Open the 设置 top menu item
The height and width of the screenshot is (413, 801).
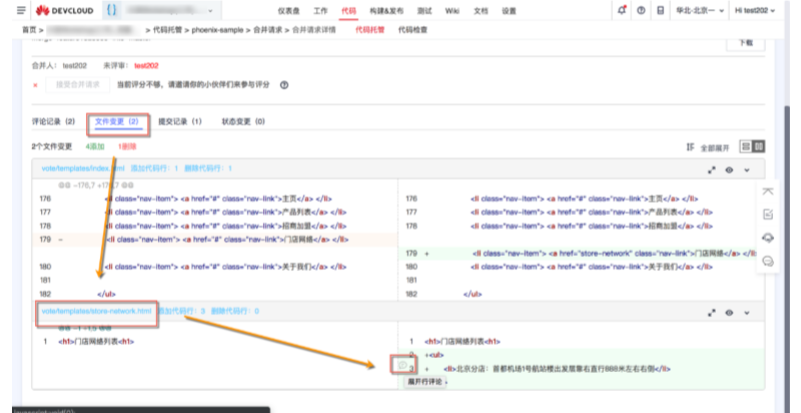[x=509, y=11]
